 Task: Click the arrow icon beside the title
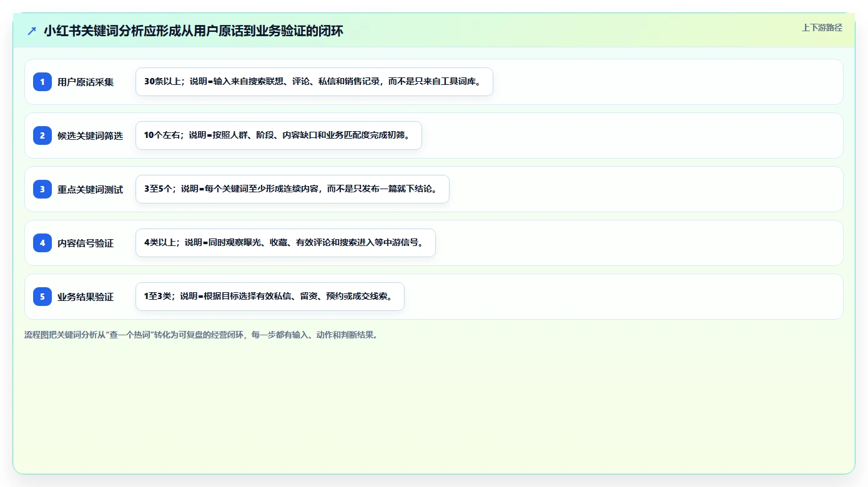coord(32,31)
